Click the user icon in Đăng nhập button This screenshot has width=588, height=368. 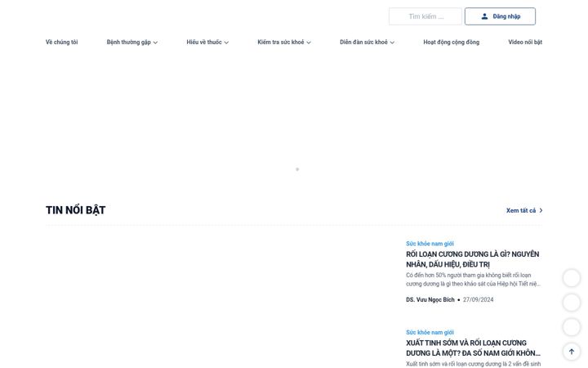click(x=484, y=16)
